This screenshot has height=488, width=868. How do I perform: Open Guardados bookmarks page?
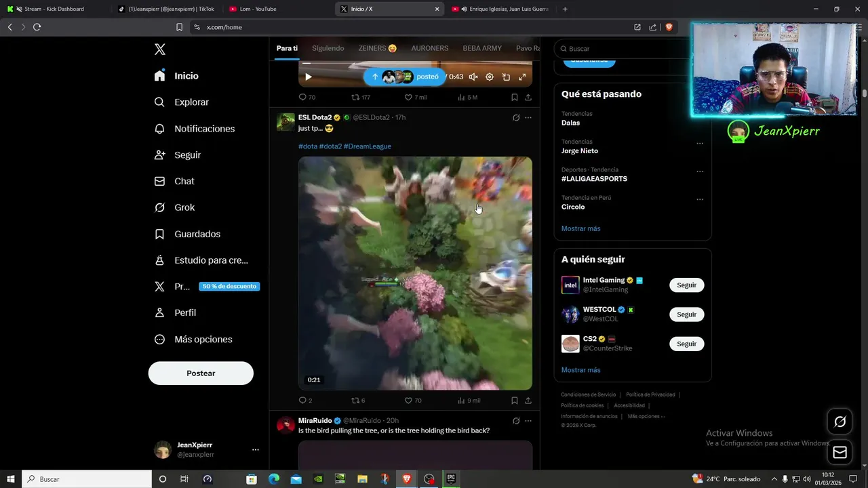(x=187, y=234)
